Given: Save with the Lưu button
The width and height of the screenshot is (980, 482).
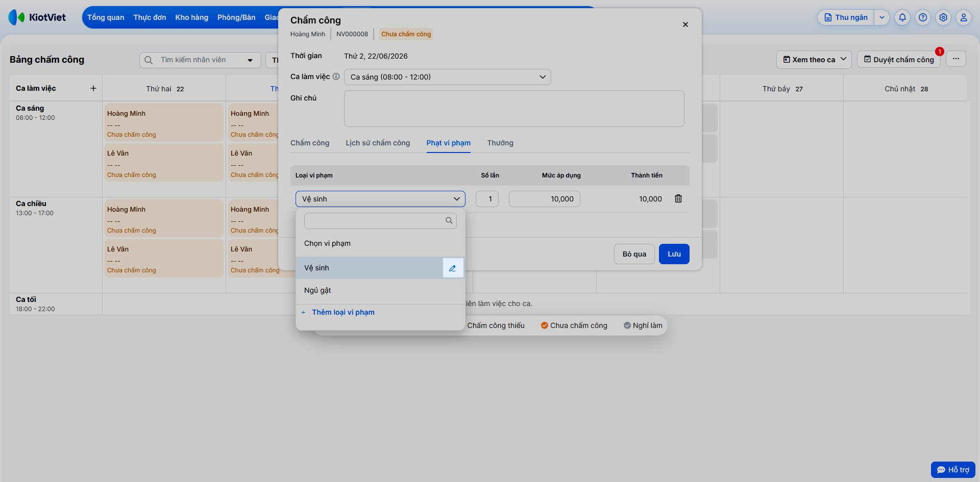Looking at the screenshot, I should 674,254.
